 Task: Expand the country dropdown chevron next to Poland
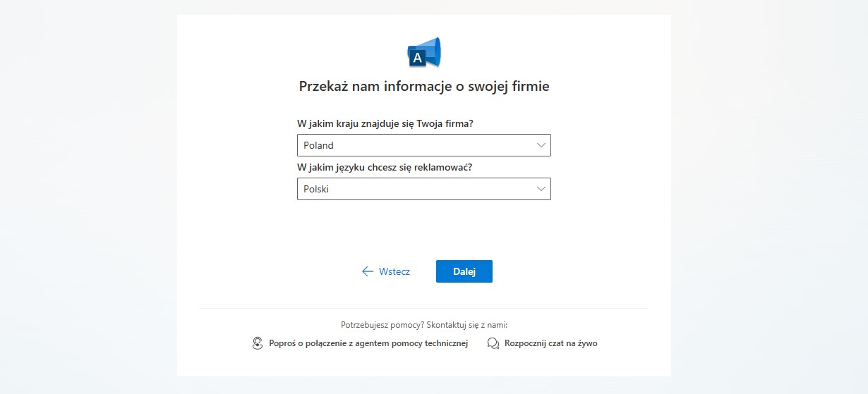[541, 145]
